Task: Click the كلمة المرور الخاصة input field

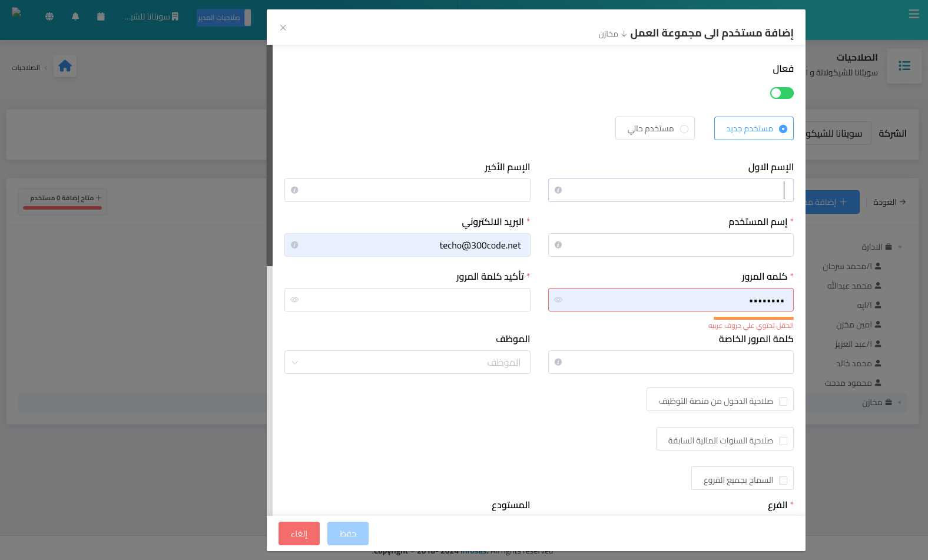Action: point(671,362)
